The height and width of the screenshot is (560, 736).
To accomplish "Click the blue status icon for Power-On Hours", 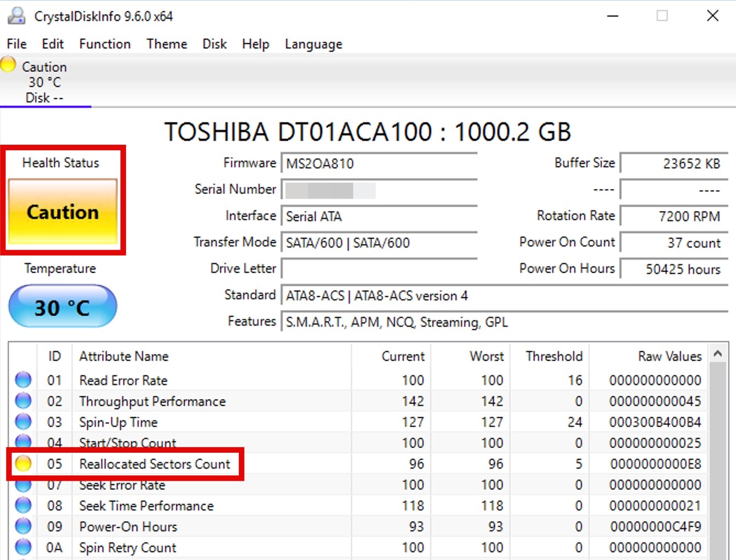I will coord(23,526).
